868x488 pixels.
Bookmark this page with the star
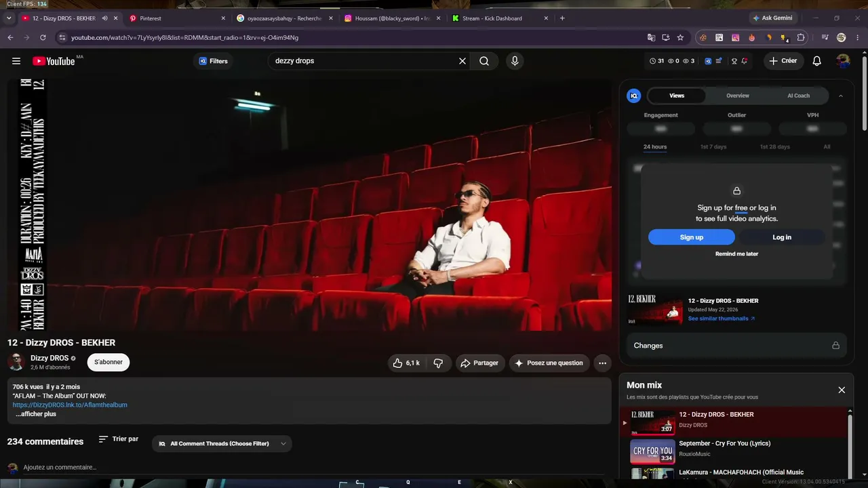[x=680, y=37]
